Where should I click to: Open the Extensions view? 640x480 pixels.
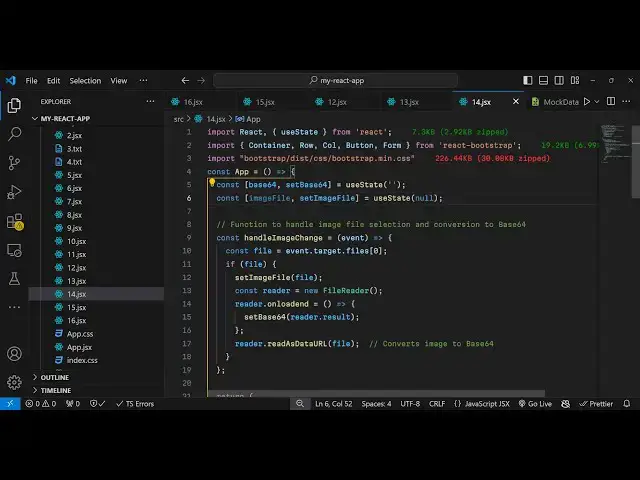(x=15, y=222)
